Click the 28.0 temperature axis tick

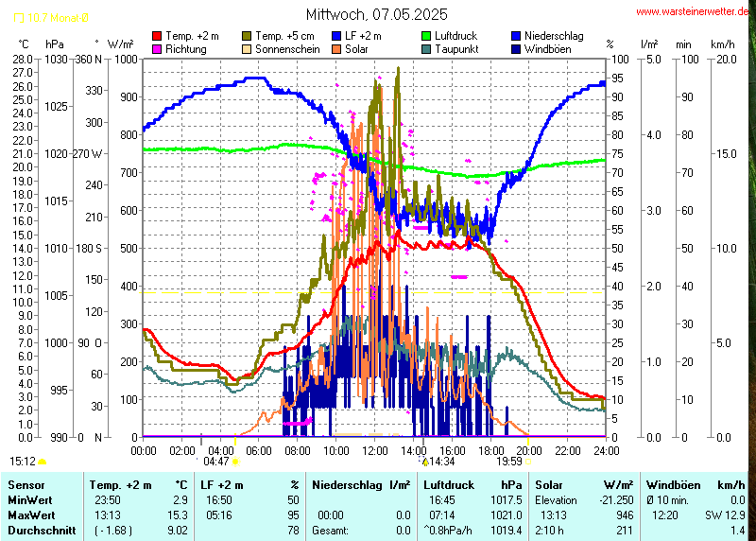point(22,60)
